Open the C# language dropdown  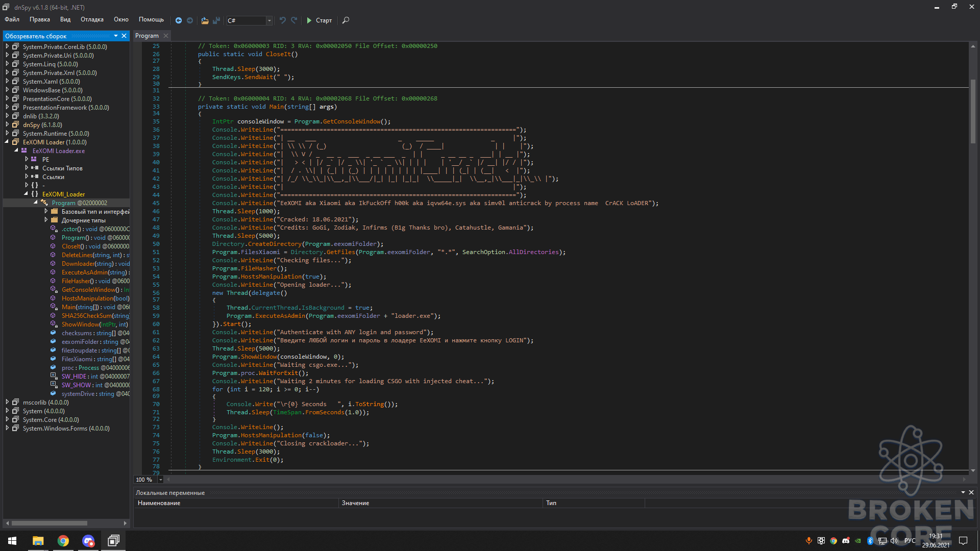249,20
